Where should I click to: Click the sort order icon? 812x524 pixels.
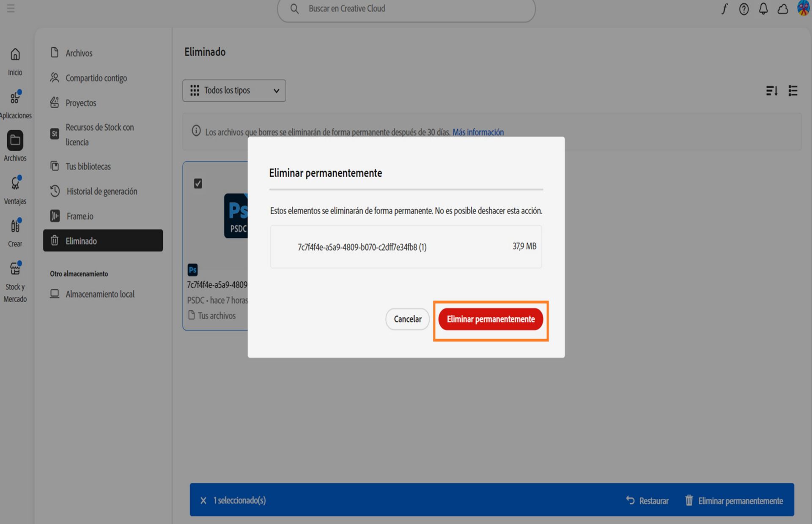pos(772,90)
